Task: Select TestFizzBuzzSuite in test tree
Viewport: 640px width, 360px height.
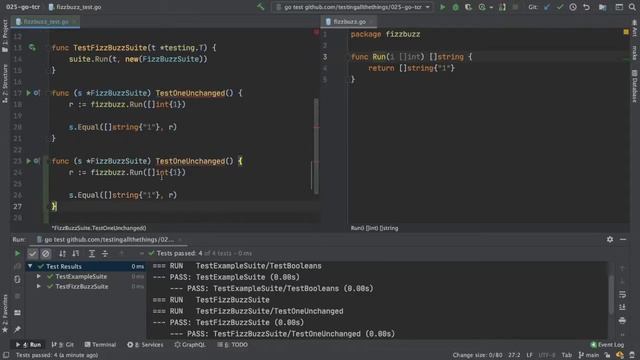Action: point(82,287)
